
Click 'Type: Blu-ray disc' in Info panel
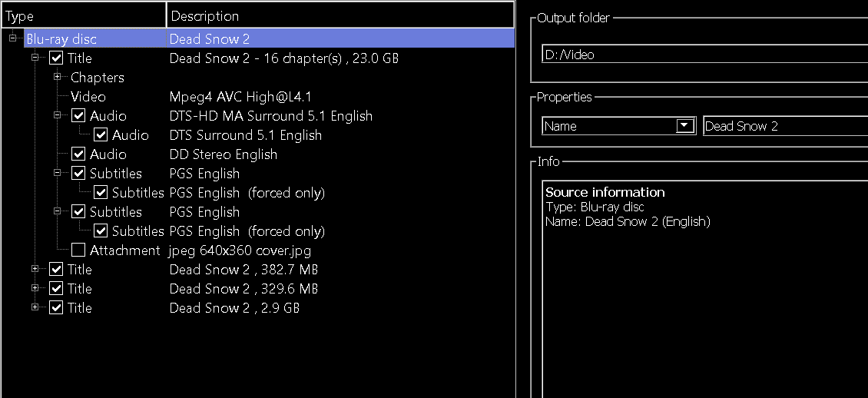click(x=595, y=207)
